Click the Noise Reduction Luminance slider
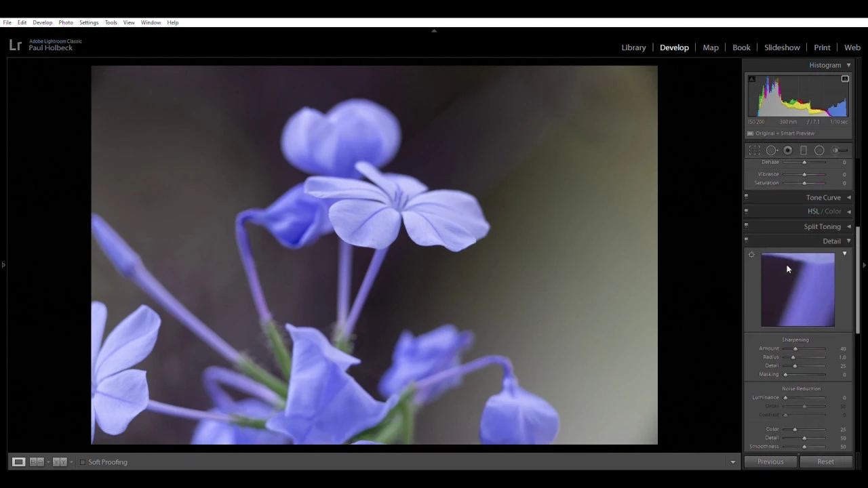The width and height of the screenshot is (868, 488). coord(804,397)
